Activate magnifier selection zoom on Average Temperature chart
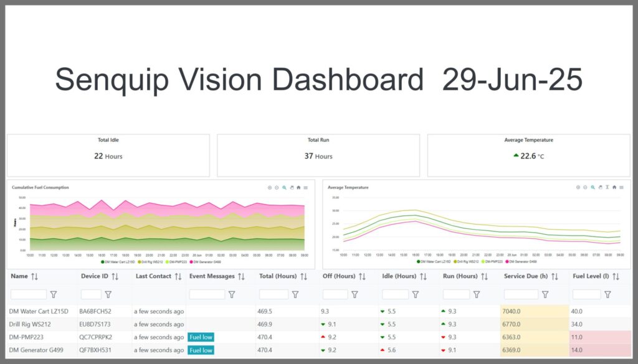Screen dimensions: 638x364 (593, 187)
